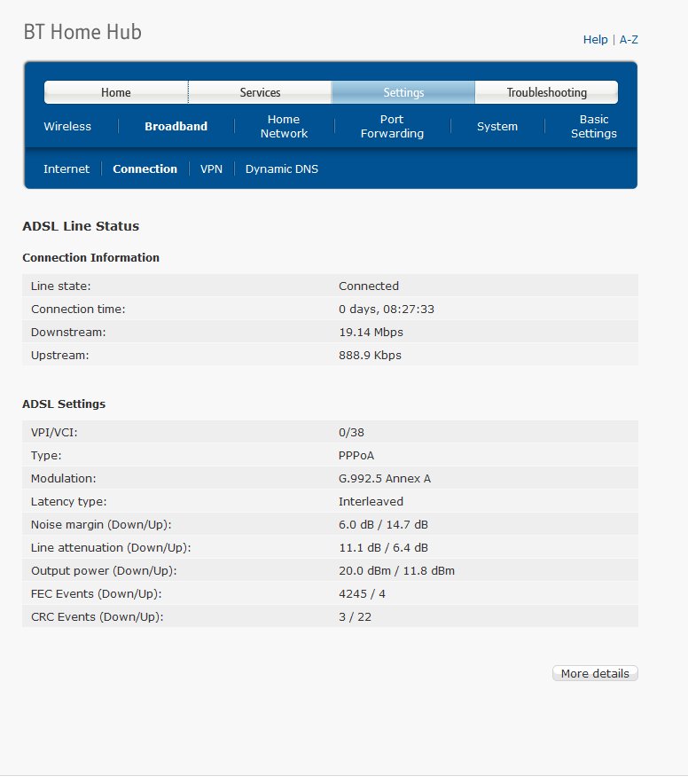Select the Settings tab
Image resolution: width=688 pixels, height=784 pixels.
(403, 92)
